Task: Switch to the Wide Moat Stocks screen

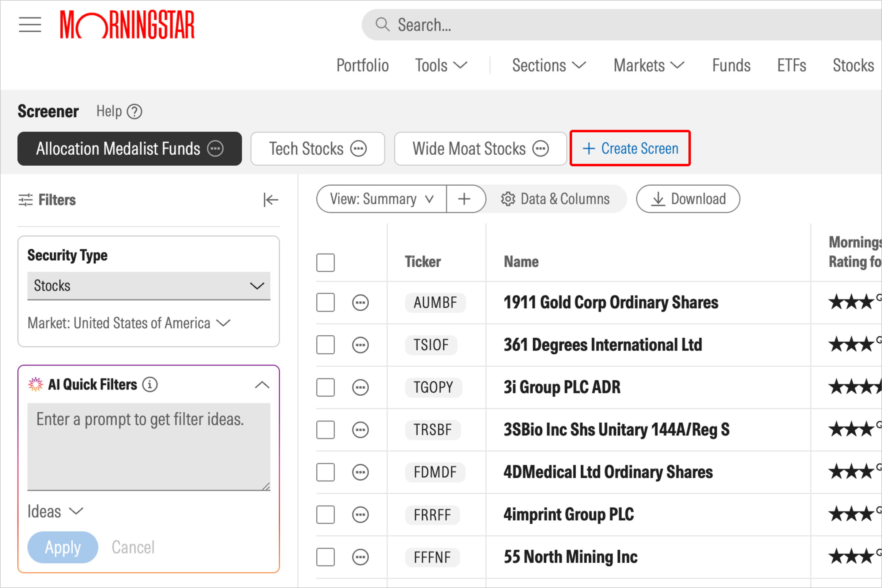Action: click(469, 149)
